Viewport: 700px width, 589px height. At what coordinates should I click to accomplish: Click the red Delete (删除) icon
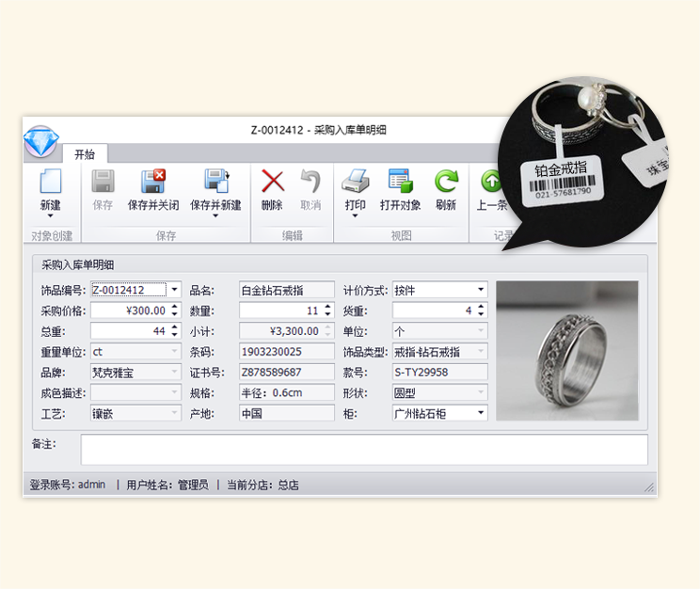pyautogui.click(x=272, y=183)
